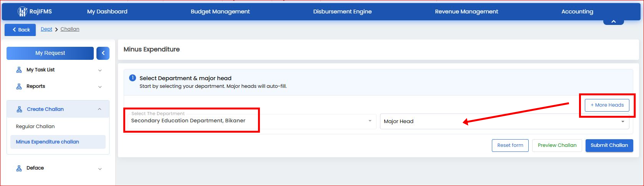
Task: Collapse the top navigation with the up arrow
Action: [614, 21]
